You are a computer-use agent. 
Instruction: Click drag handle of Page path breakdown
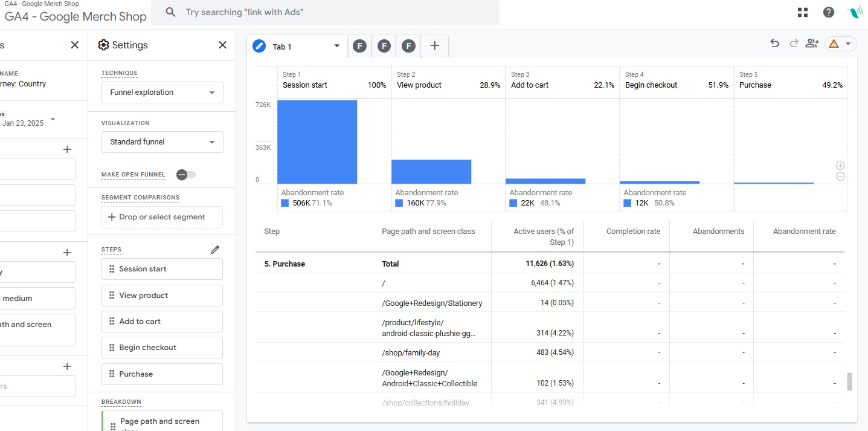(x=112, y=426)
